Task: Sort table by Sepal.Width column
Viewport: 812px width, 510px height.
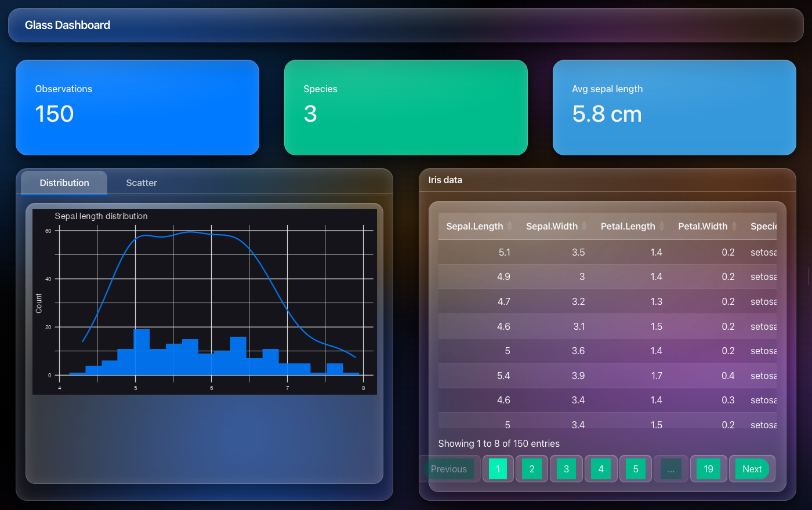Action: (556, 226)
